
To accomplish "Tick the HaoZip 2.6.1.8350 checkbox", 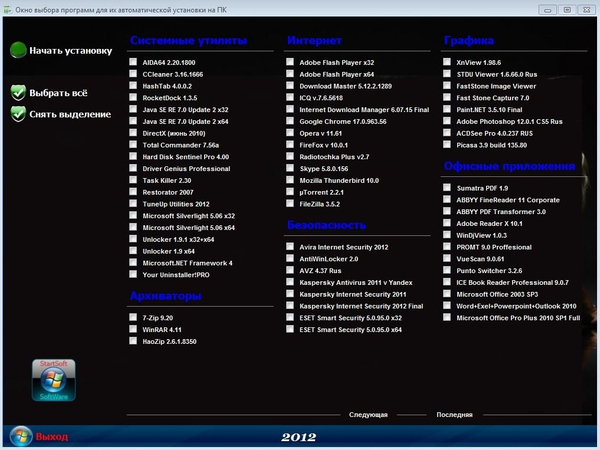I will click(x=133, y=341).
